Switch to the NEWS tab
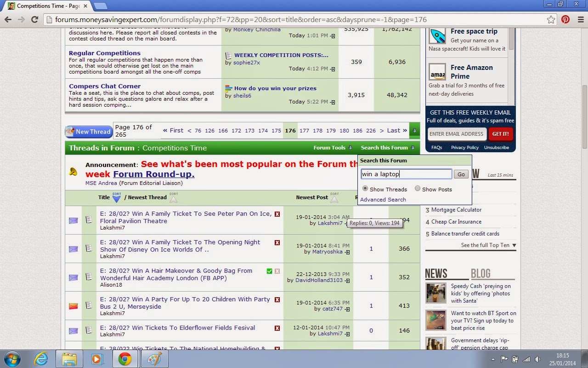Viewport: 588px width, 368px height. [x=436, y=273]
